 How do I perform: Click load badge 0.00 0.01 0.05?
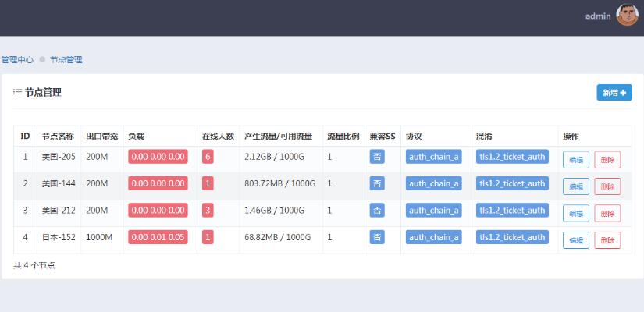(x=158, y=237)
